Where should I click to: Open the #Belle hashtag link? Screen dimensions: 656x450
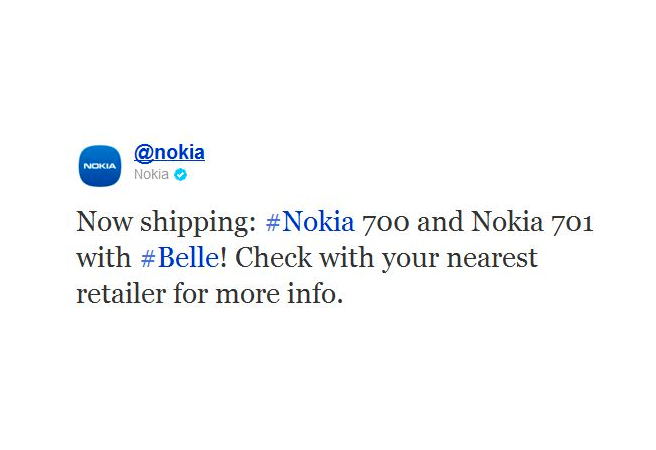tap(180, 258)
